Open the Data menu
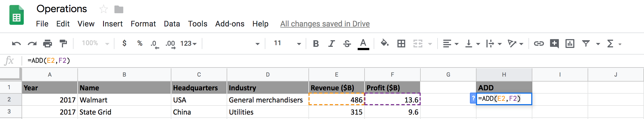 [172, 24]
